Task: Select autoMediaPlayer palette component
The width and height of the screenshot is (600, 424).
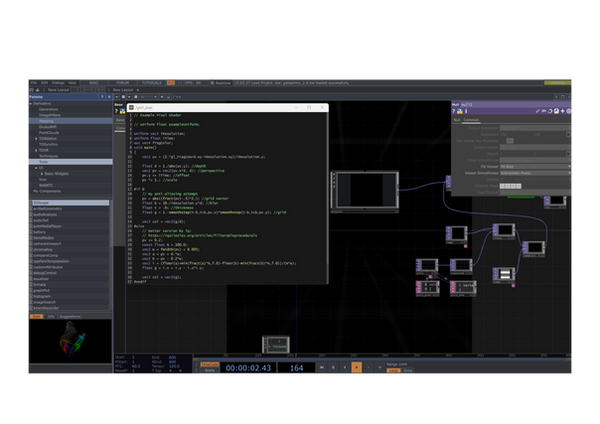Action: 47,226
